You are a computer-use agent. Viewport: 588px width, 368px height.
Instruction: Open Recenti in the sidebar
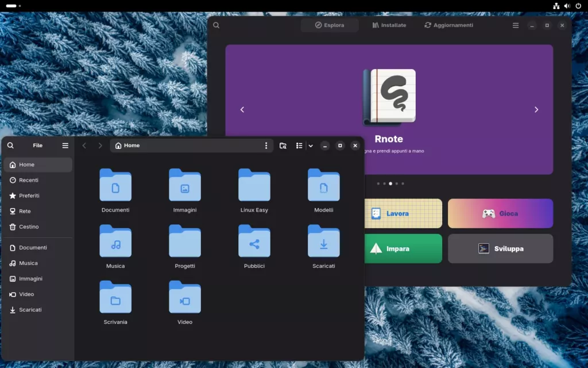click(x=38, y=180)
